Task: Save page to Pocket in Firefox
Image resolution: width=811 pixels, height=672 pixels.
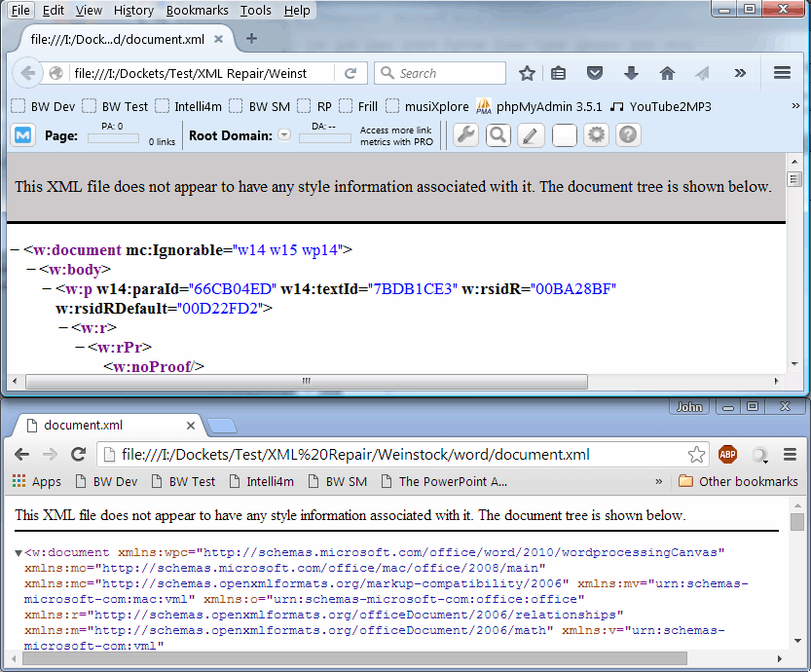Action: click(x=594, y=73)
